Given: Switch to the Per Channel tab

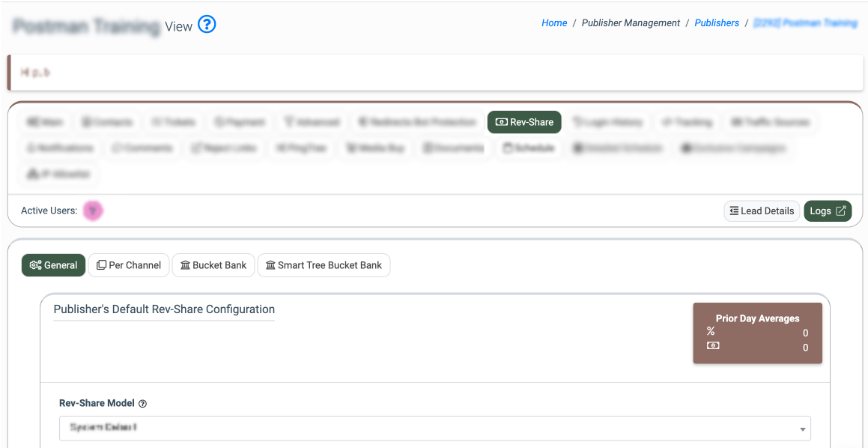Looking at the screenshot, I should coord(129,265).
